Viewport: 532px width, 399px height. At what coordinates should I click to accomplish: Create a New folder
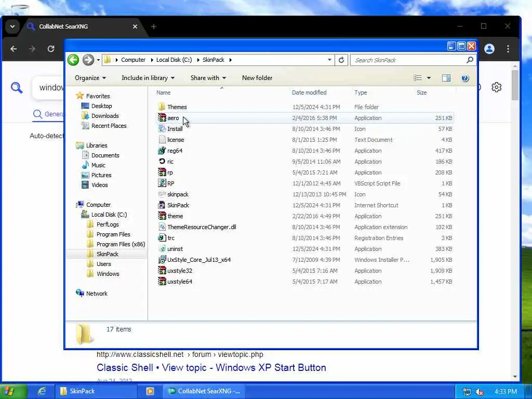pos(257,78)
